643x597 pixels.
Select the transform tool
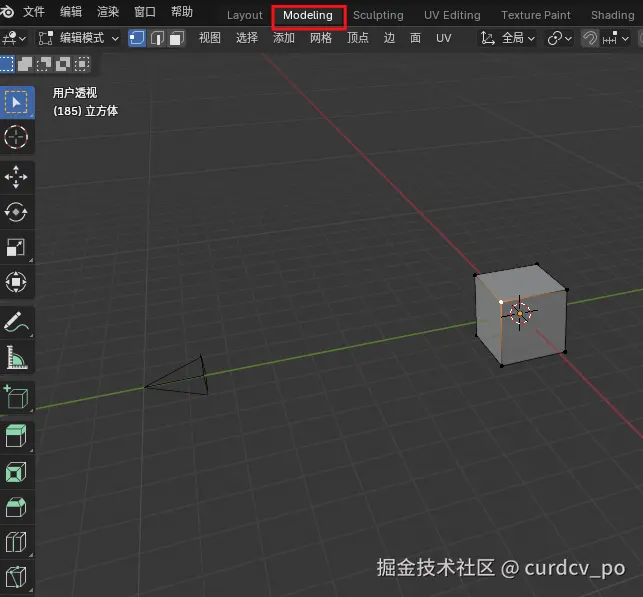[16, 282]
